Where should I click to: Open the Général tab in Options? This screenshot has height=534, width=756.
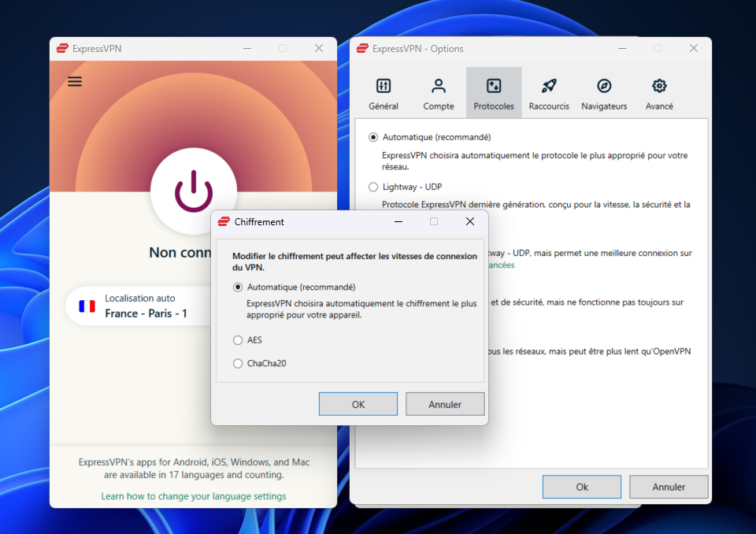click(x=384, y=94)
